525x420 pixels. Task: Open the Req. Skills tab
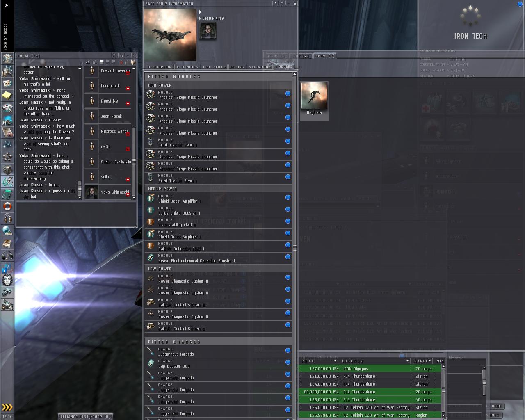(x=214, y=67)
